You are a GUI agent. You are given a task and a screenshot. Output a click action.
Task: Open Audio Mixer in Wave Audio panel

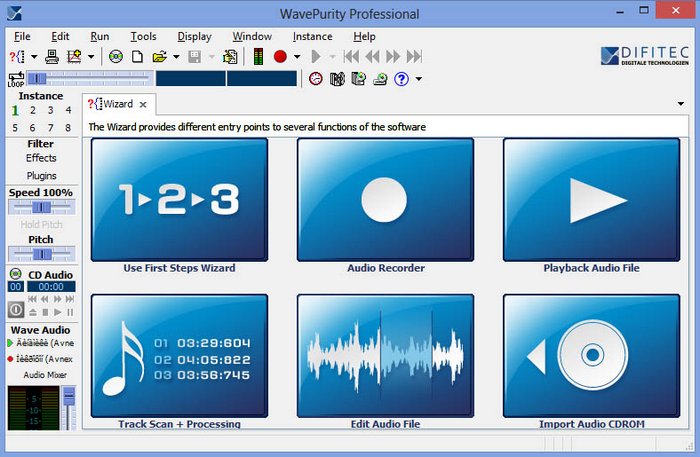tap(45, 375)
